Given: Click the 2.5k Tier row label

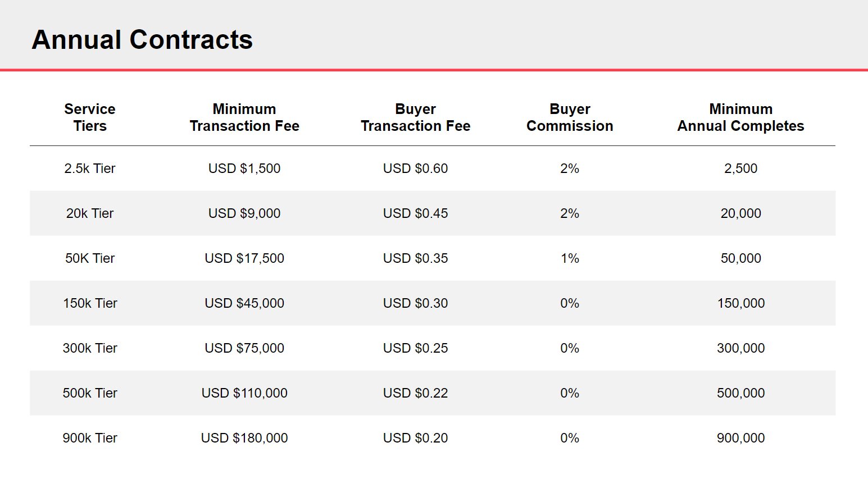Looking at the screenshot, I should coord(90,168).
